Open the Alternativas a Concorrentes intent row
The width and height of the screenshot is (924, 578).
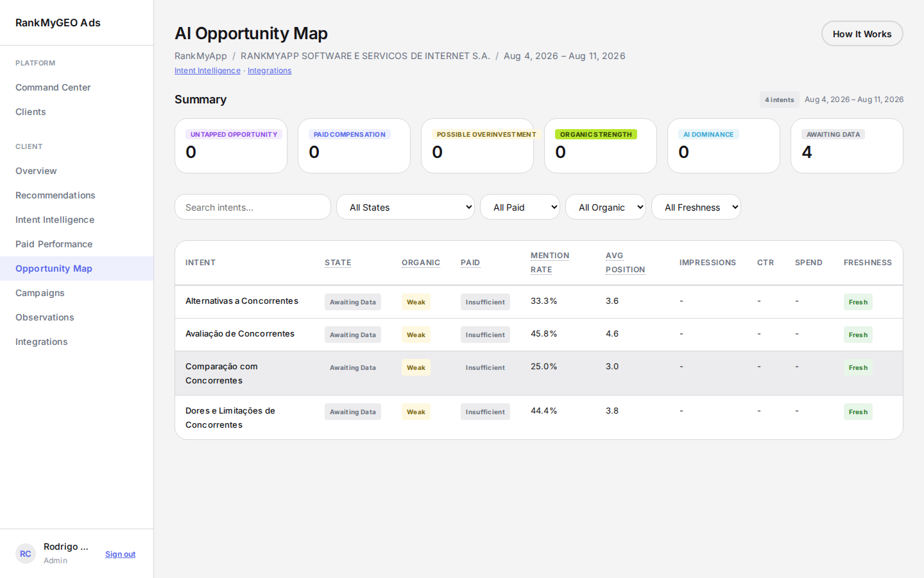(x=539, y=302)
